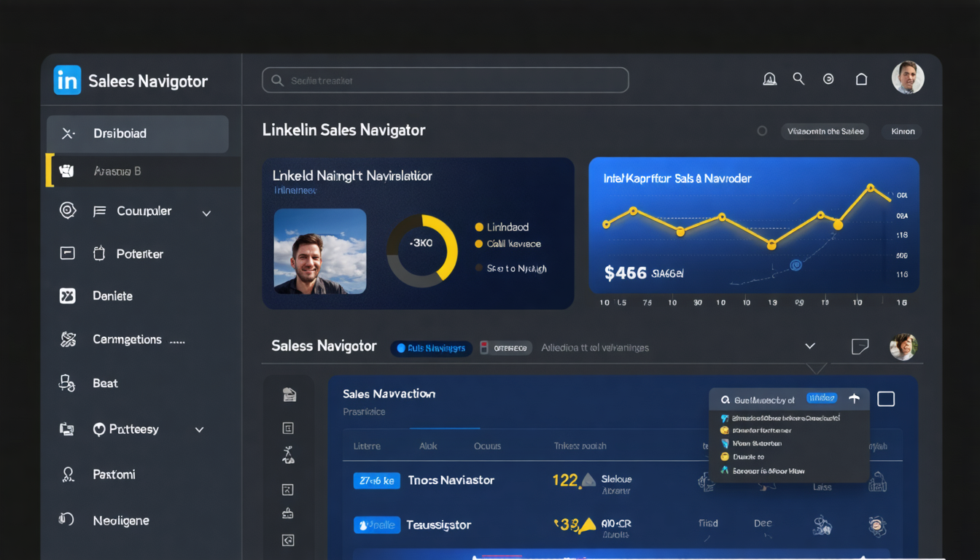Click the Cáill kavıece yellow legend dot
980x560 pixels.
click(478, 244)
